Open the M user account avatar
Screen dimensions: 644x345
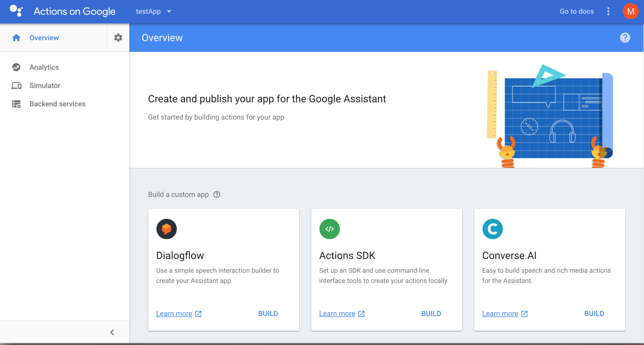[631, 11]
